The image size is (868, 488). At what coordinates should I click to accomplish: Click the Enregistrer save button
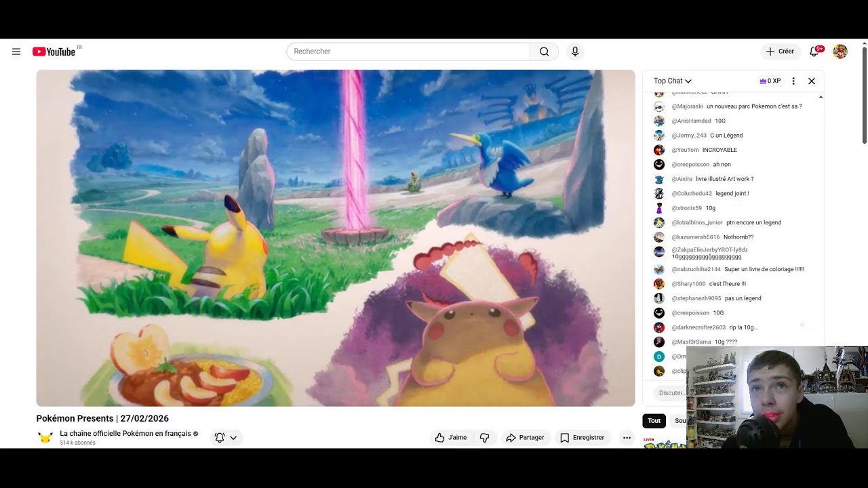pyautogui.click(x=583, y=438)
